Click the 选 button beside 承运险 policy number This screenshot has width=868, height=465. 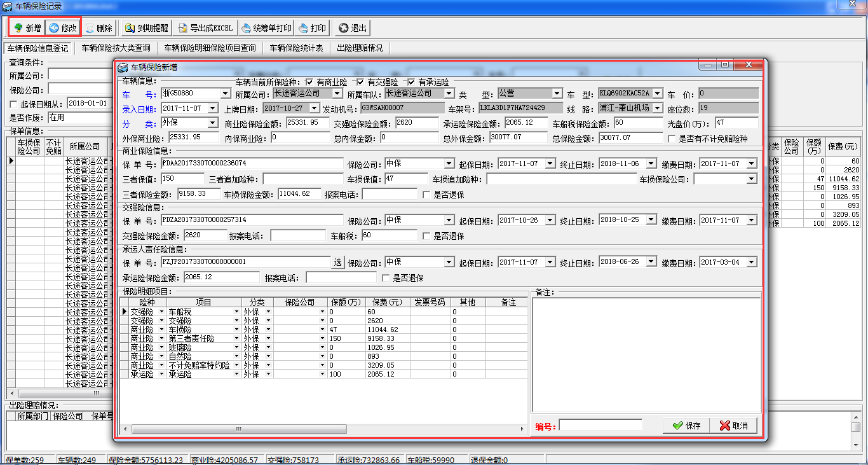(337, 262)
